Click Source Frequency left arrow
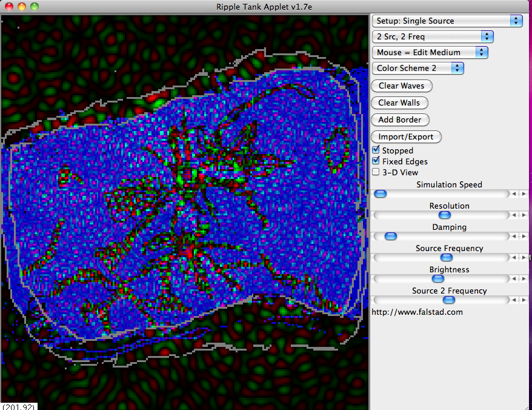 [514, 258]
